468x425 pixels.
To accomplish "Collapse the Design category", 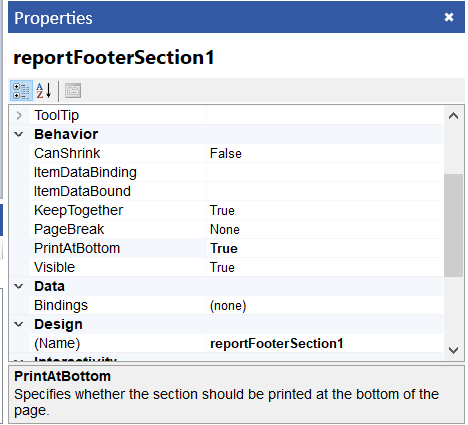I will click(x=19, y=324).
